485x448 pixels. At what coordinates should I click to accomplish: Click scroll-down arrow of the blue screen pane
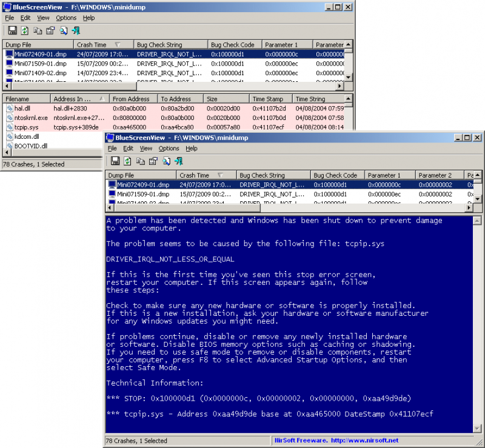tap(477, 429)
